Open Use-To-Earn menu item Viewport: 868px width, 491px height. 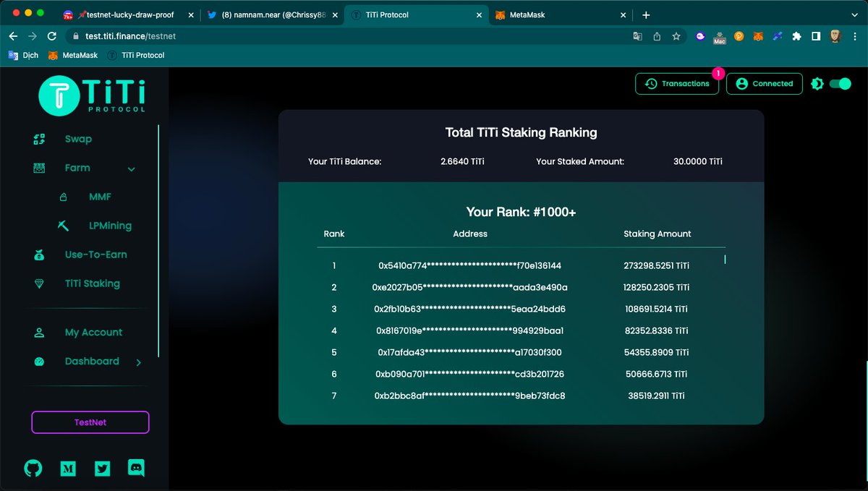pos(95,255)
